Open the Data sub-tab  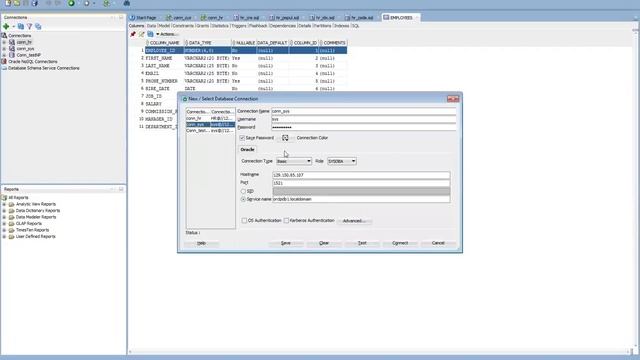coord(151,26)
